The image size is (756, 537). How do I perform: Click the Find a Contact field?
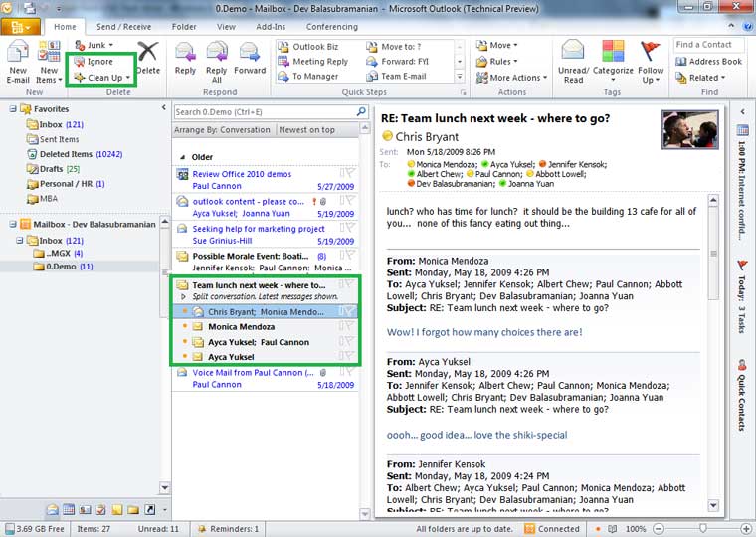click(x=708, y=45)
